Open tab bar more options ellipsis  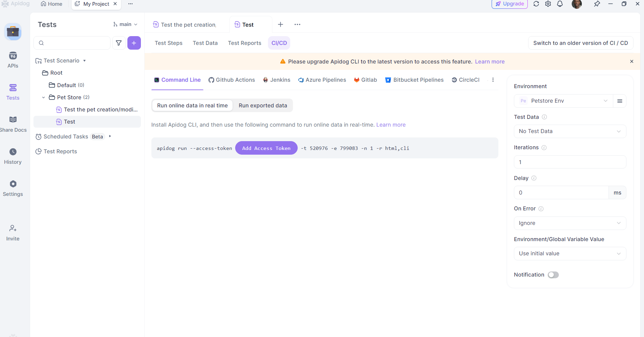pyautogui.click(x=297, y=24)
